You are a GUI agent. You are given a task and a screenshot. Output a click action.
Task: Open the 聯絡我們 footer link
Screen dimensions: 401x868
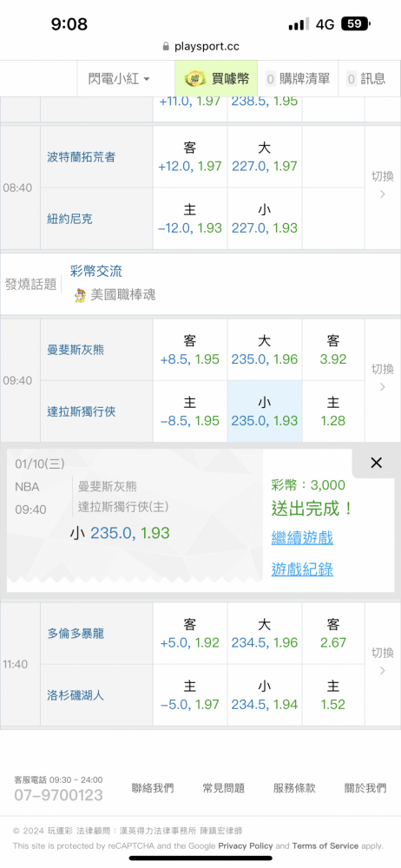point(152,788)
